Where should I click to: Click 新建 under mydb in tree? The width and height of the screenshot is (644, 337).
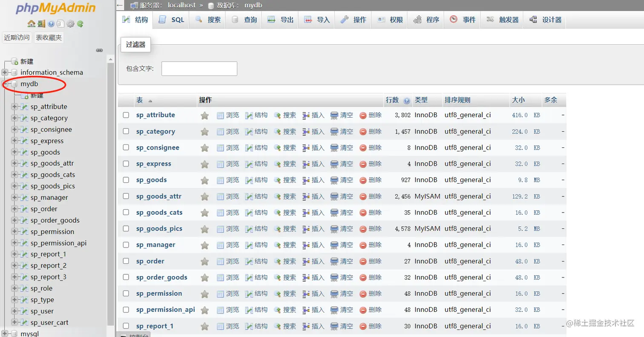click(37, 95)
